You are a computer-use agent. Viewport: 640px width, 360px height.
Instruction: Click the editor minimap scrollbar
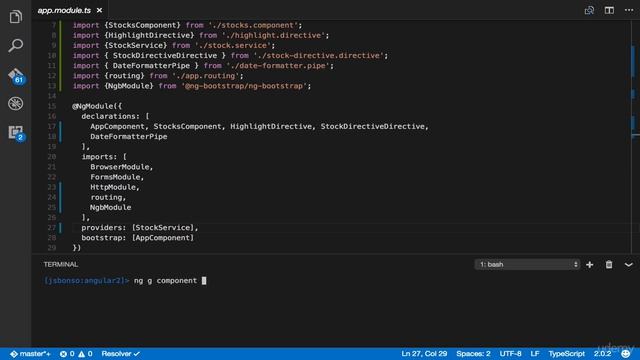point(636,137)
